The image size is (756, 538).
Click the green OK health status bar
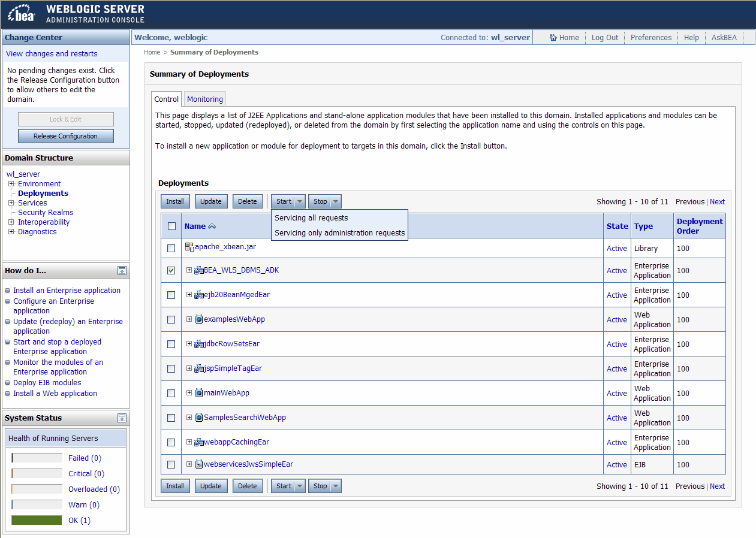37,521
